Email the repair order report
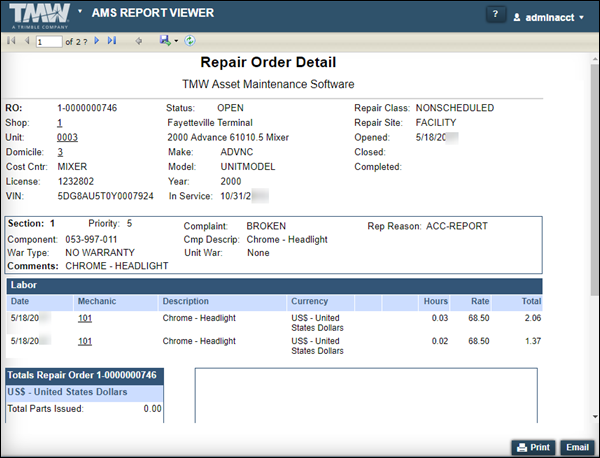 pyautogui.click(x=576, y=447)
